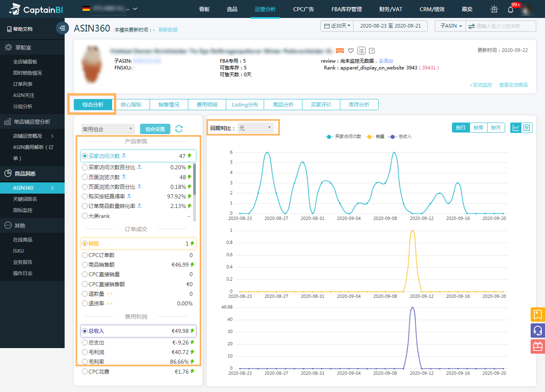Toggle 销量 legend color marker

coord(369,137)
